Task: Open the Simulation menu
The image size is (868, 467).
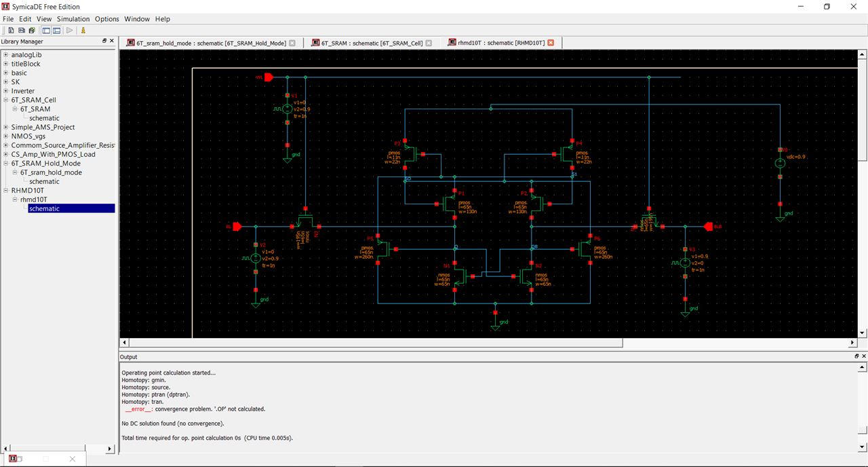Action: [73, 19]
